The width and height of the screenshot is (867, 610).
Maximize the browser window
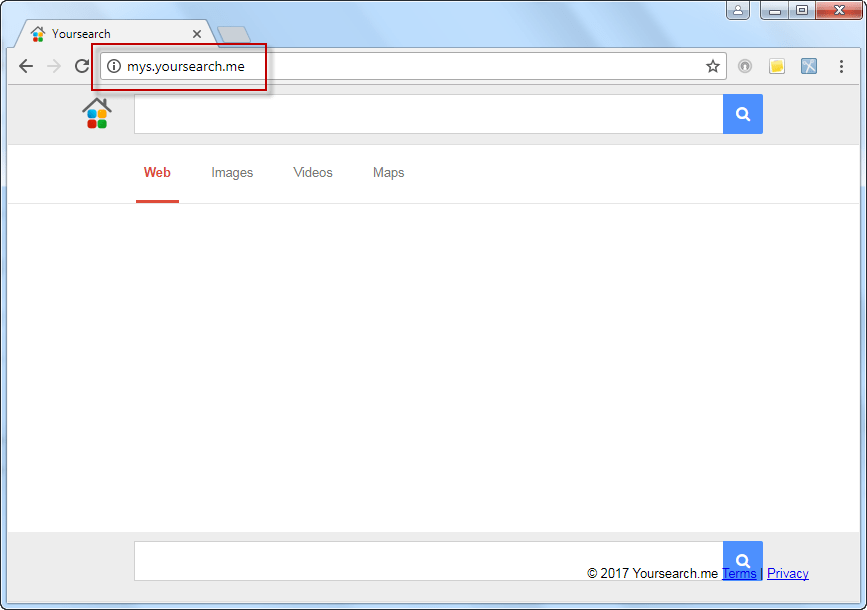click(802, 10)
